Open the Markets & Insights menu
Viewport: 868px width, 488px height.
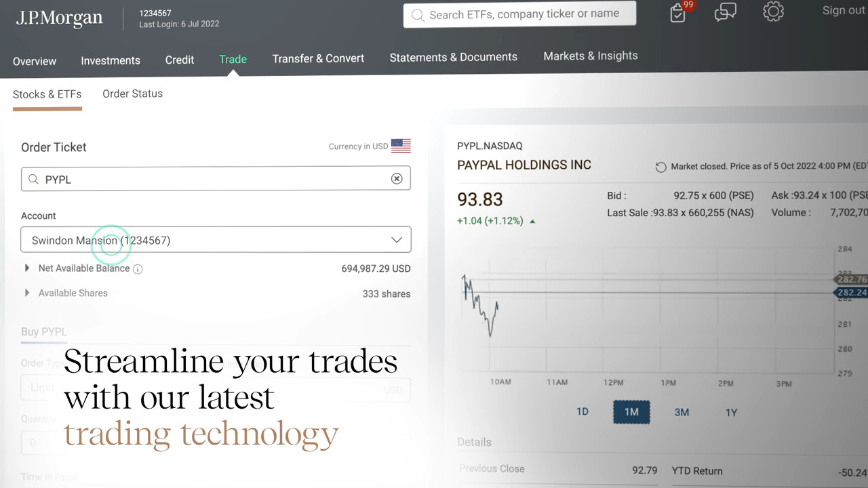[x=590, y=56]
